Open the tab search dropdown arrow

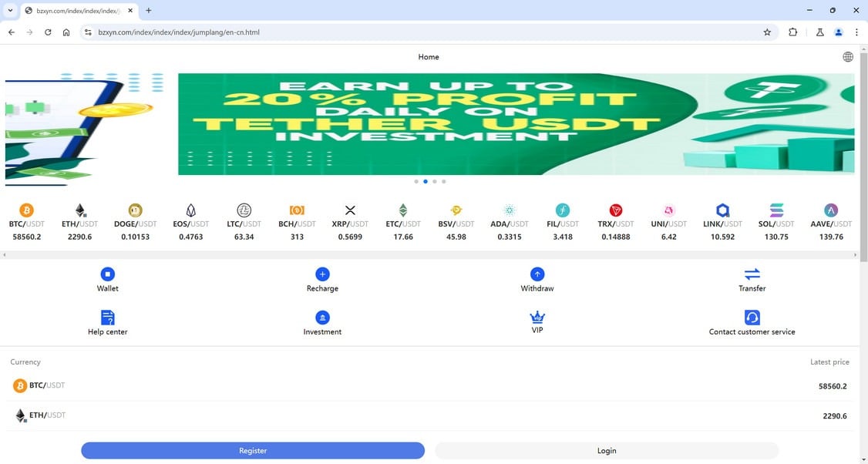pyautogui.click(x=10, y=10)
